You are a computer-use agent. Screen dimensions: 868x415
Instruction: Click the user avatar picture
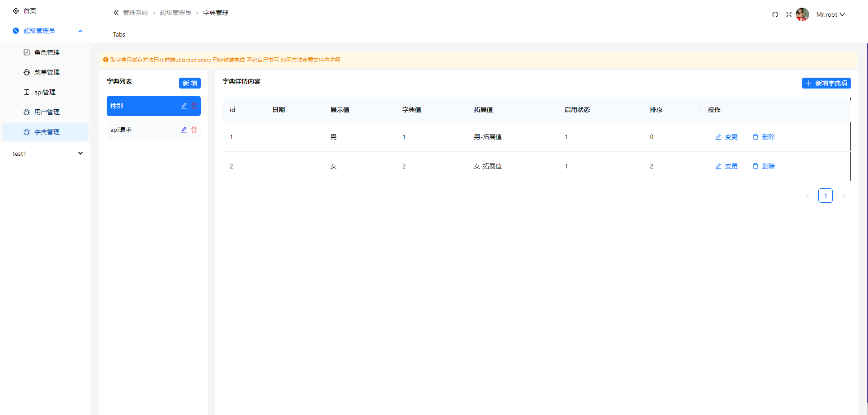click(x=802, y=14)
